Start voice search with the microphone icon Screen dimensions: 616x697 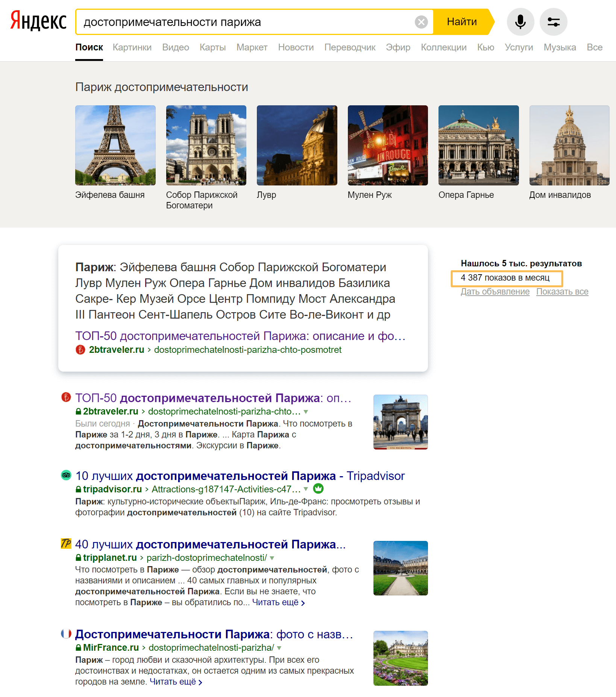520,22
